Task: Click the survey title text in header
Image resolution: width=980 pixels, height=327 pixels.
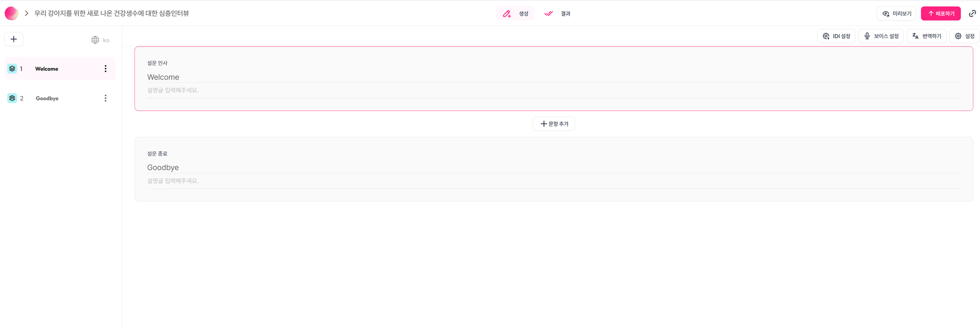Action: click(x=111, y=13)
